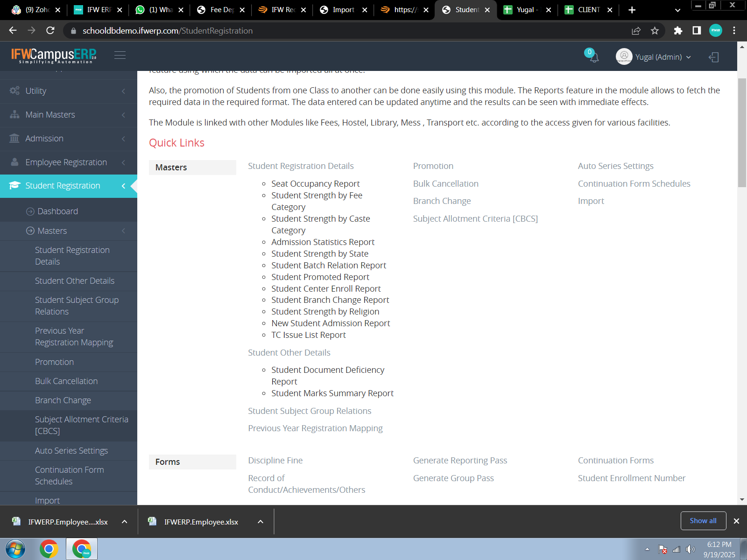Open the notifications bell icon
Viewport: 747px width, 560px height.
[x=594, y=57]
